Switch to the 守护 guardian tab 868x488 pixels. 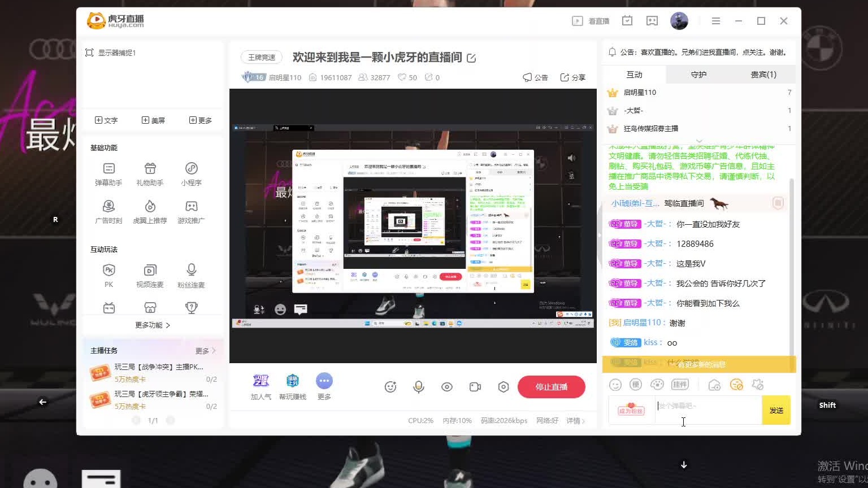point(698,74)
